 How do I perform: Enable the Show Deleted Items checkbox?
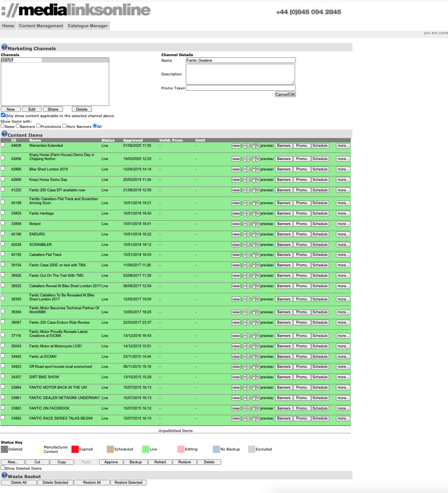point(3,468)
